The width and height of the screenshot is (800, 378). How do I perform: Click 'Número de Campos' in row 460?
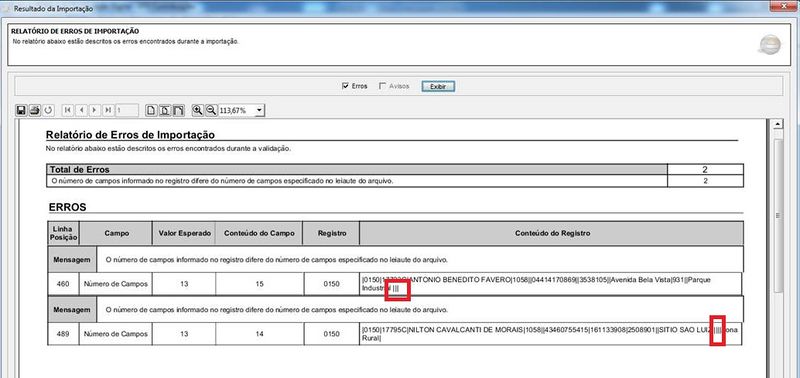[x=116, y=284]
